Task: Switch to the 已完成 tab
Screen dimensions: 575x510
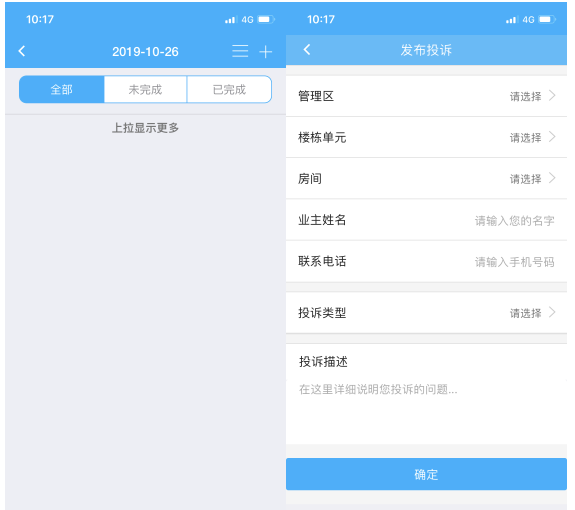Action: [229, 89]
